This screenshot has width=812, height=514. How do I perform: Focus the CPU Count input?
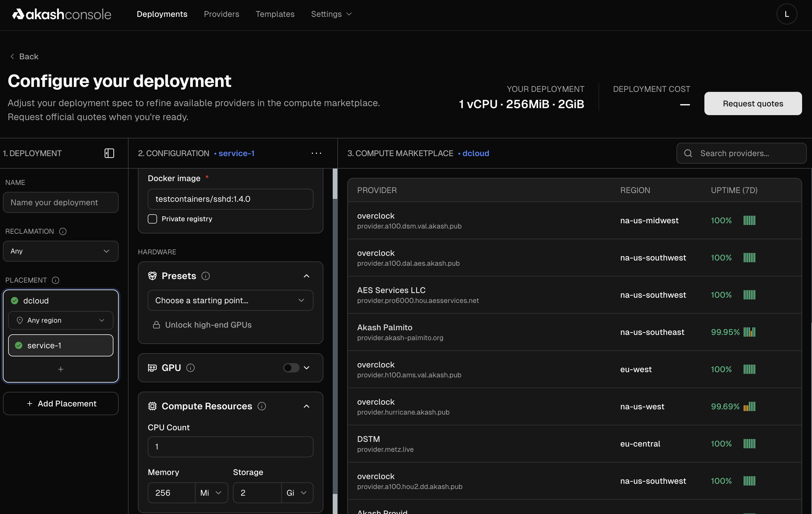tap(230, 447)
